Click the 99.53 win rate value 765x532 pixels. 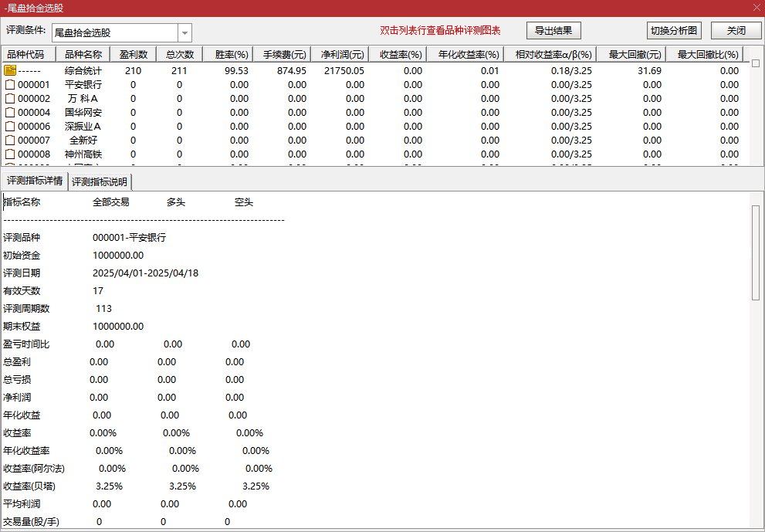pos(236,71)
